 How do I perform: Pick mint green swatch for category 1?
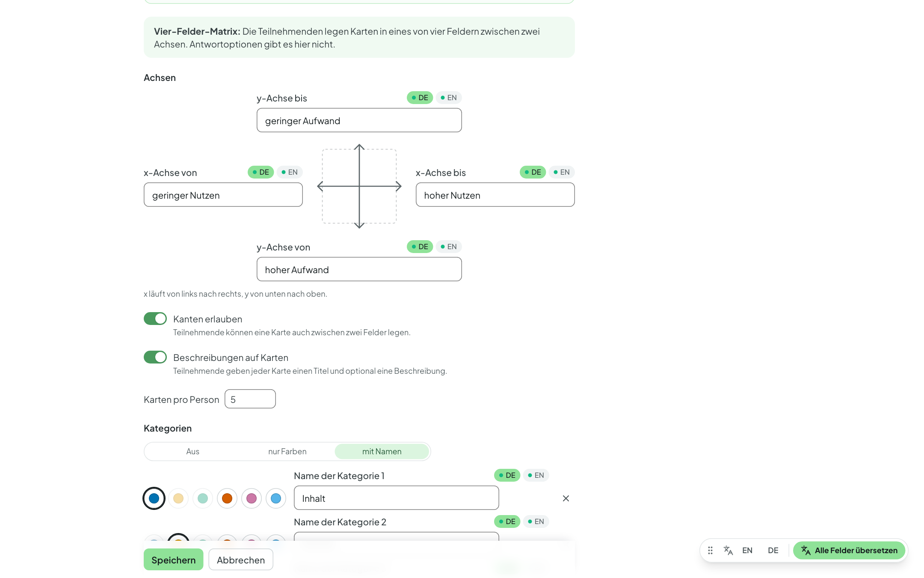point(203,498)
